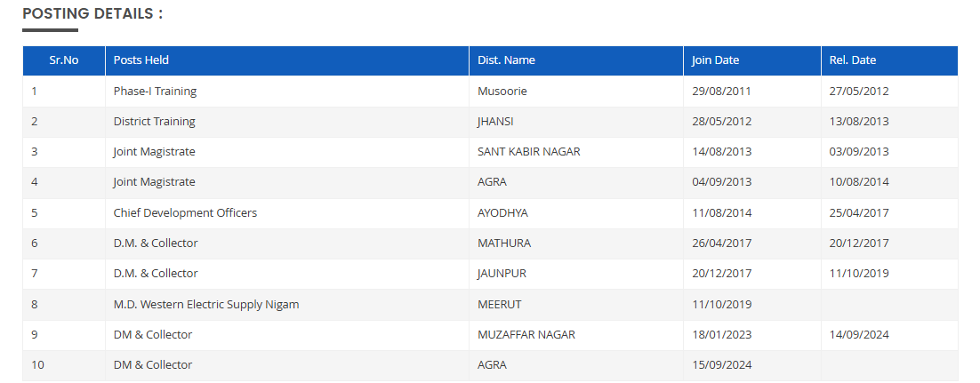The width and height of the screenshot is (980, 383).
Task: Click the relieving date 14/09/2024
Action: coord(858,335)
